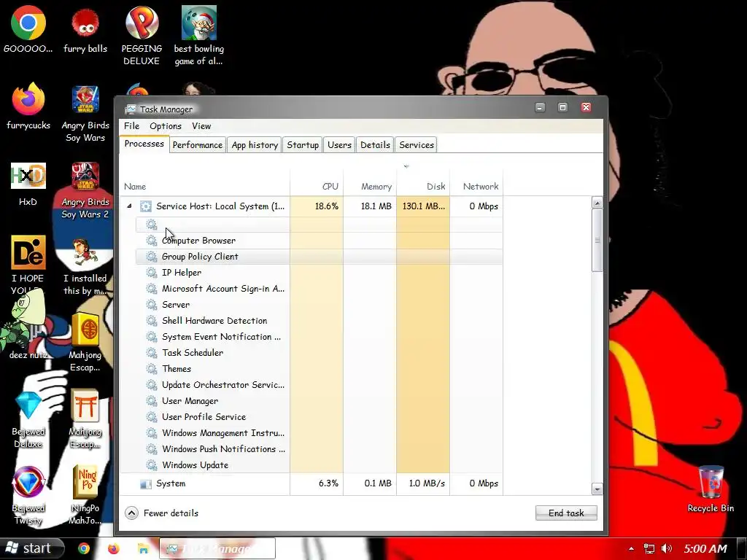Click the process list scrollbar thumb
The width and height of the screenshot is (747, 560).
pyautogui.click(x=597, y=241)
